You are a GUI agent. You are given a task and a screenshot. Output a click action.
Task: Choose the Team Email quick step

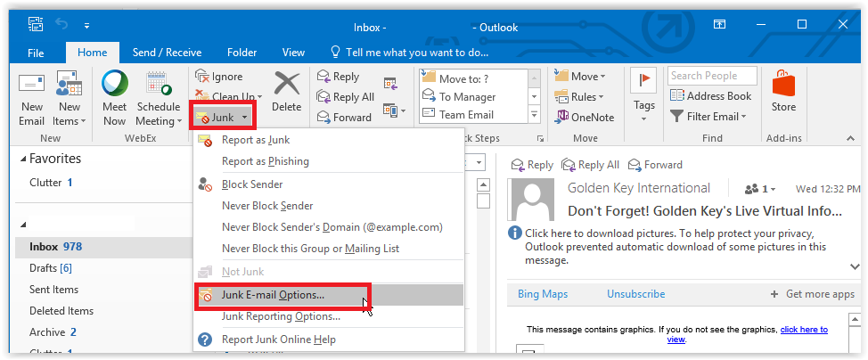(472, 114)
